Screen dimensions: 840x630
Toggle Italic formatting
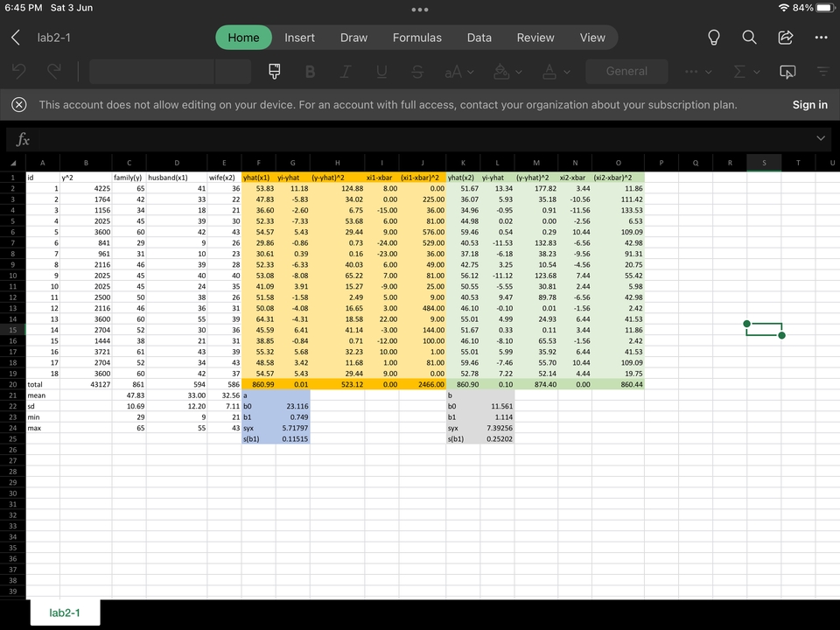[346, 72]
